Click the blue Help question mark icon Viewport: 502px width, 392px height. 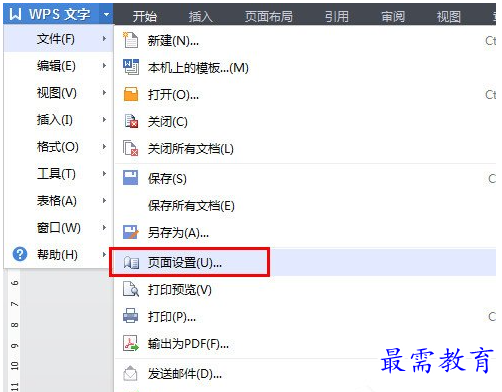coord(20,254)
